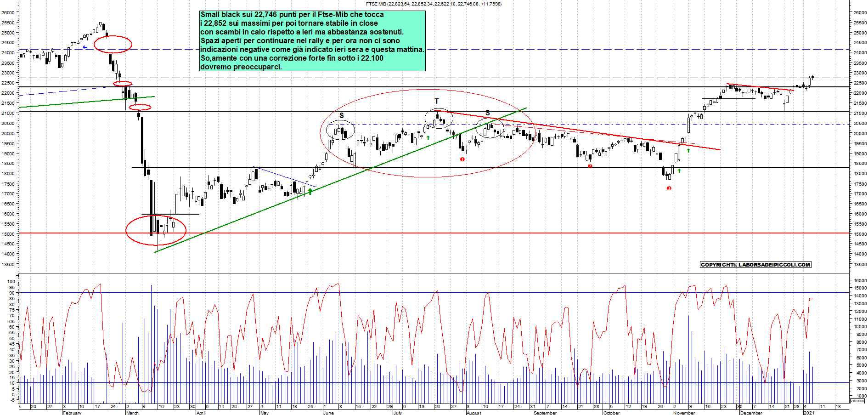
Task: Click the August month label
Action: pos(474,413)
